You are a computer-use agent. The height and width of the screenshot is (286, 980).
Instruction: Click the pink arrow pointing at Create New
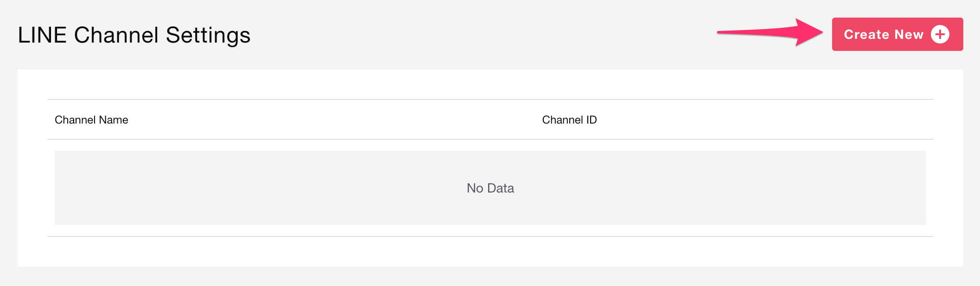coord(770,32)
